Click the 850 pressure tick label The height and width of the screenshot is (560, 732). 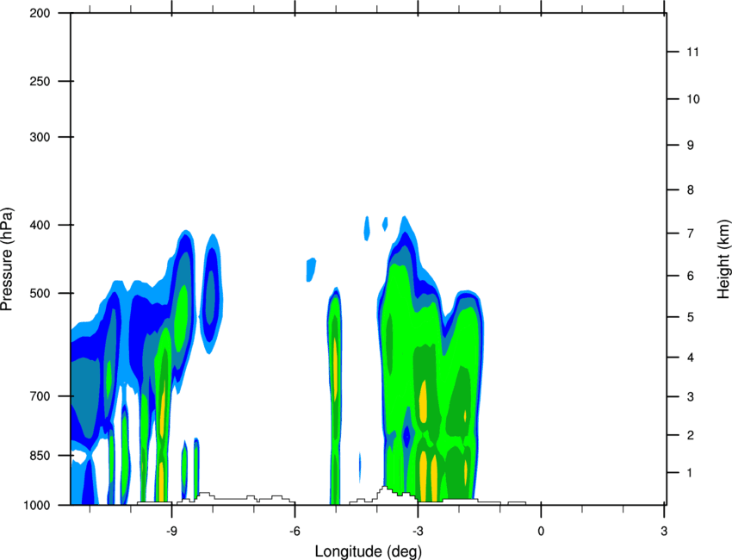(40, 456)
